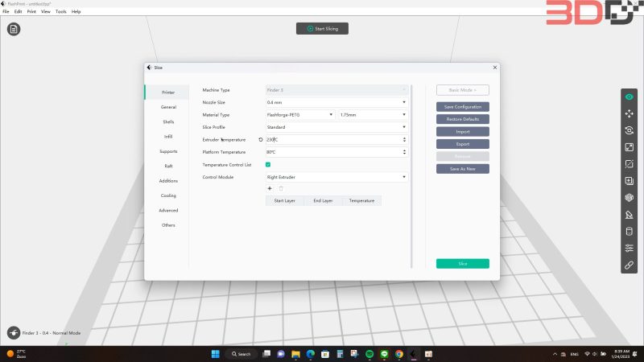Open the Help menu
This screenshot has width=644, height=362.
[76, 11]
